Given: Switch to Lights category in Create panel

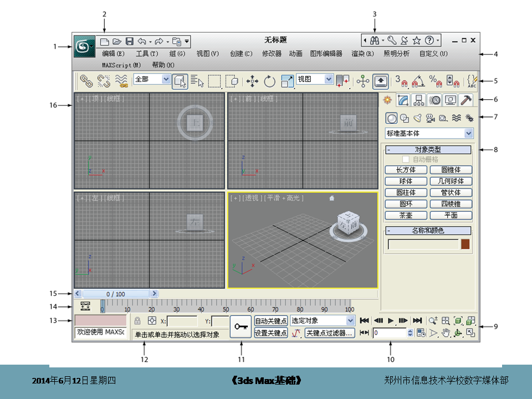Looking at the screenshot, I should tap(418, 117).
